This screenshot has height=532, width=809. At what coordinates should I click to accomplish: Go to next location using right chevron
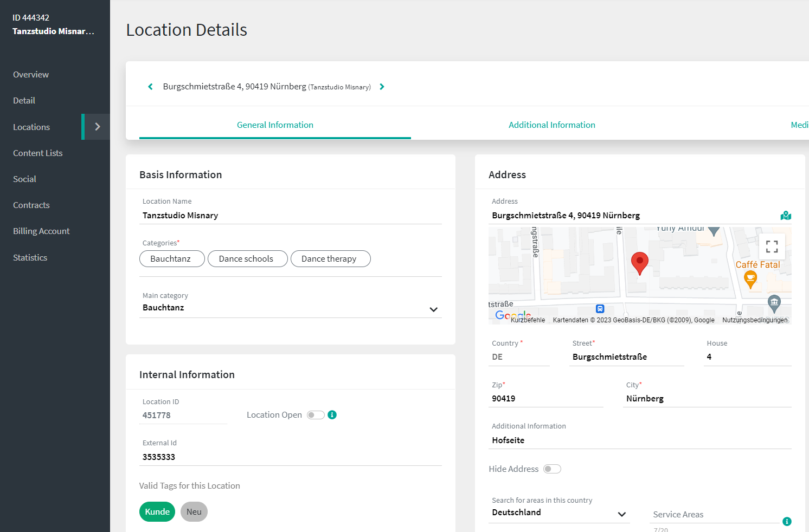click(382, 87)
